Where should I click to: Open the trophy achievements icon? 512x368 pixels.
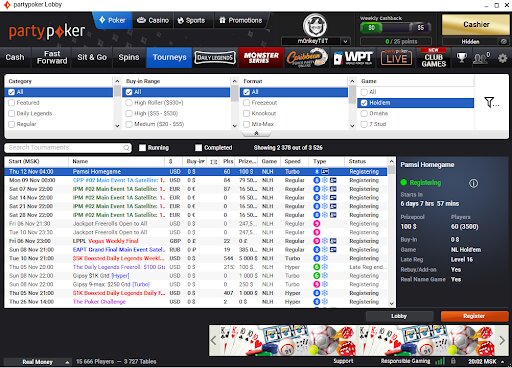point(462,58)
